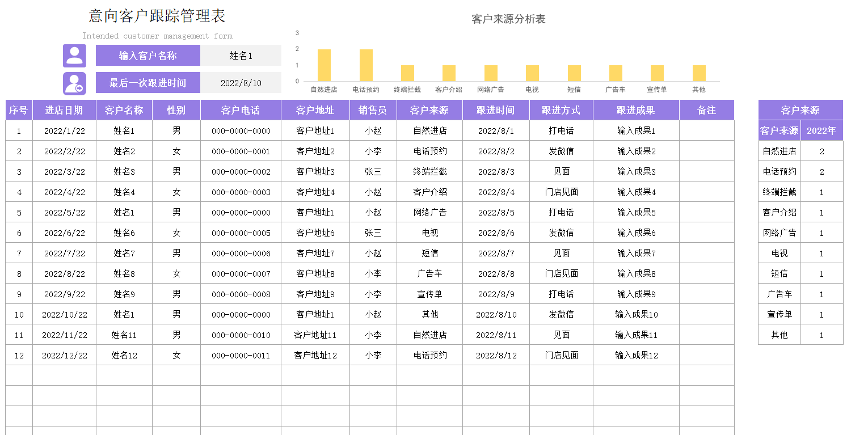
Task: Select phone cell 000-0000-0011
Action: [241, 355]
